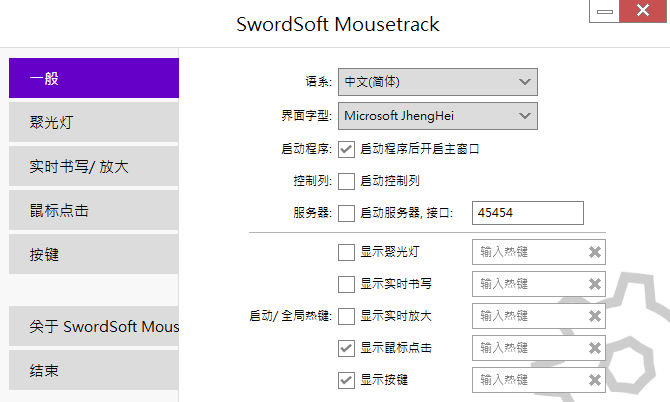The width and height of the screenshot is (670, 402).
Task: Enable the 启动服务器 checkbox
Action: click(x=347, y=213)
